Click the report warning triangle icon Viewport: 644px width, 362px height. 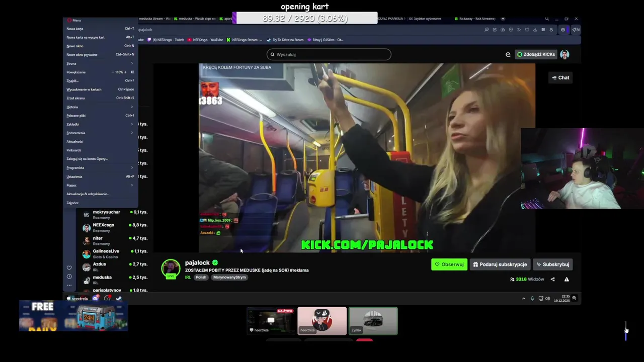[567, 279]
